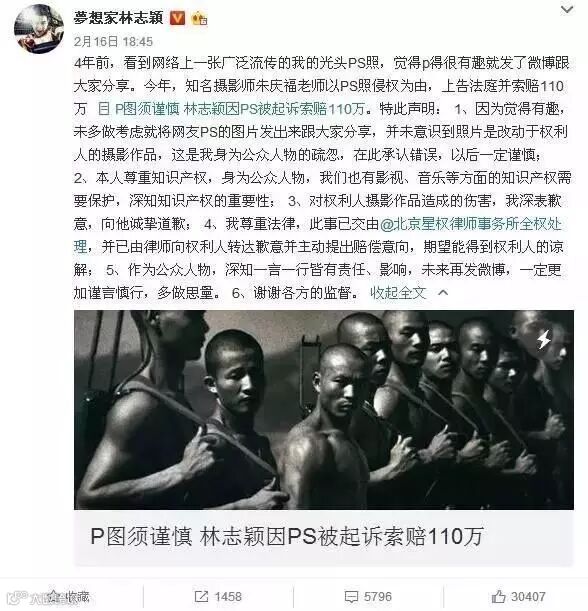Open the bald men article photo
Viewport: 588px width, 611px height.
click(x=323, y=410)
